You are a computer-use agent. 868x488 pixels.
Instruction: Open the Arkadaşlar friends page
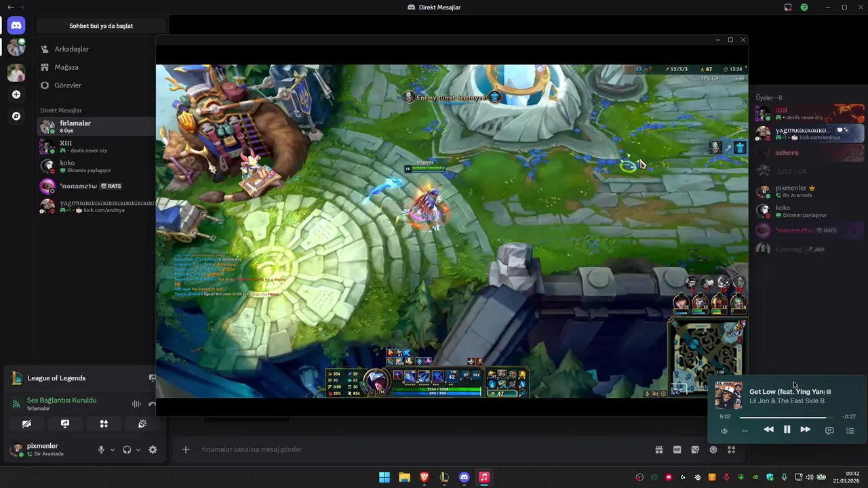[x=96, y=49]
